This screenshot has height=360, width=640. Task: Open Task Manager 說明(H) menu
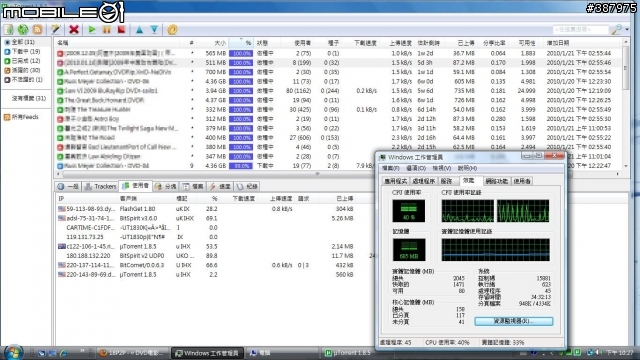tap(467, 168)
